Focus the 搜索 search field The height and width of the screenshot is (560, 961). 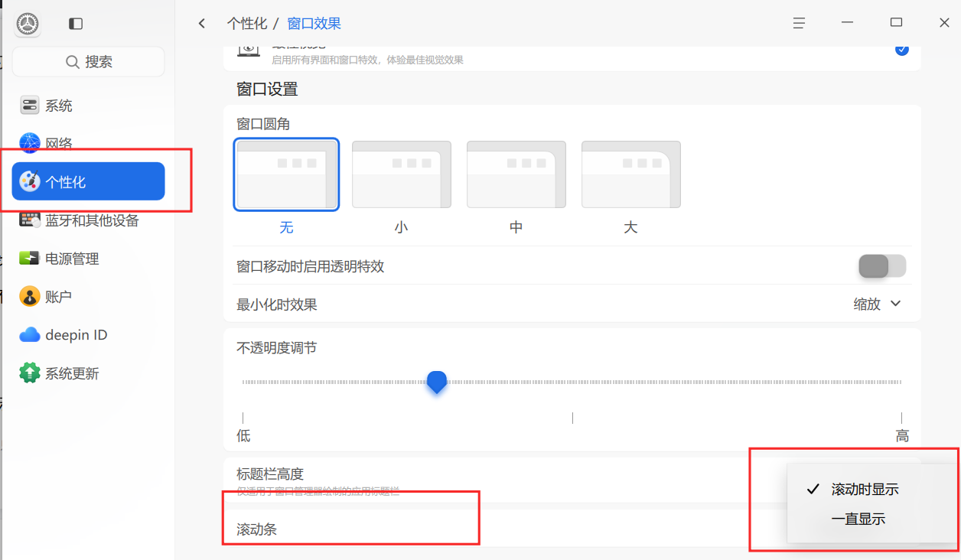click(x=88, y=62)
